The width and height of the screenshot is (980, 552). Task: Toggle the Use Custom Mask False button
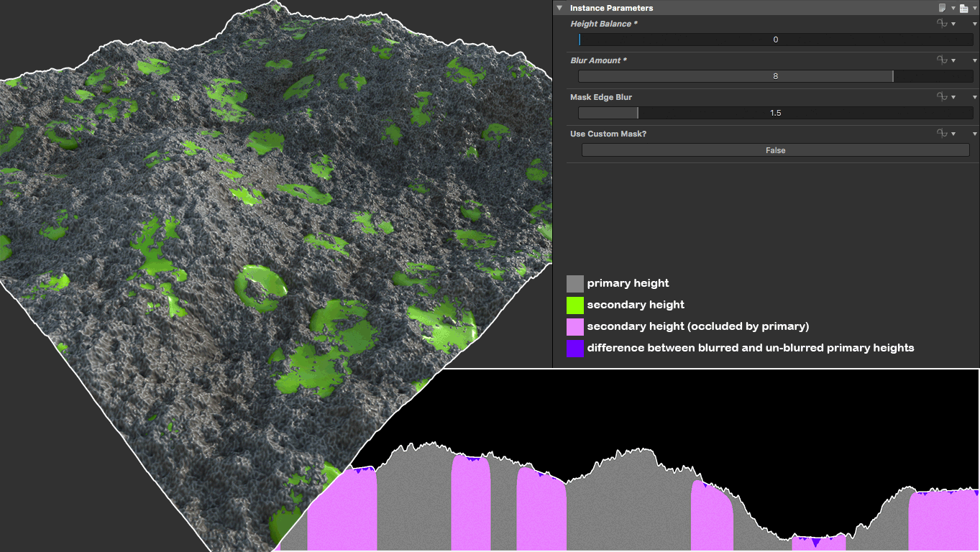click(775, 150)
